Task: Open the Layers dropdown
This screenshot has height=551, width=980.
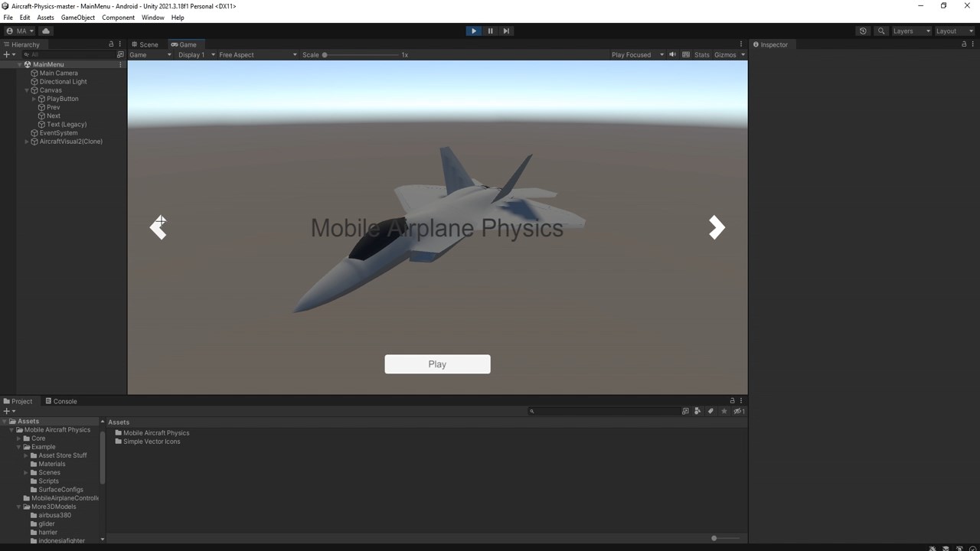Action: [911, 31]
